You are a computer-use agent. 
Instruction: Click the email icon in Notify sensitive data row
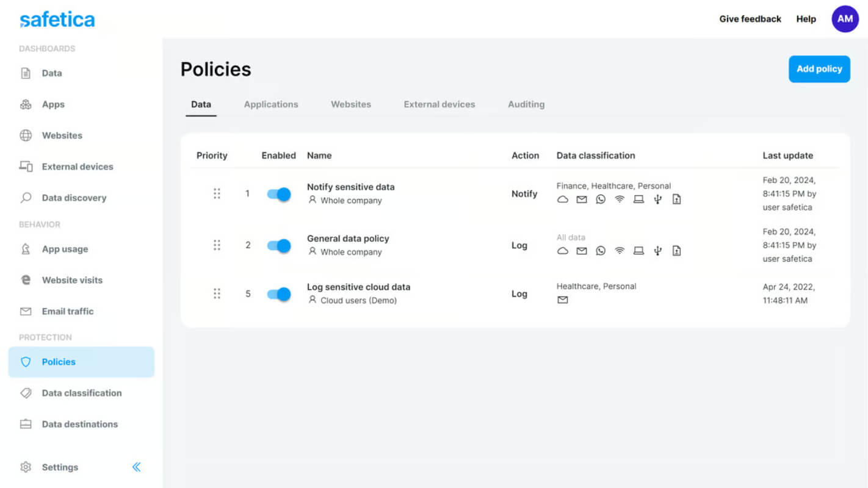(x=582, y=199)
